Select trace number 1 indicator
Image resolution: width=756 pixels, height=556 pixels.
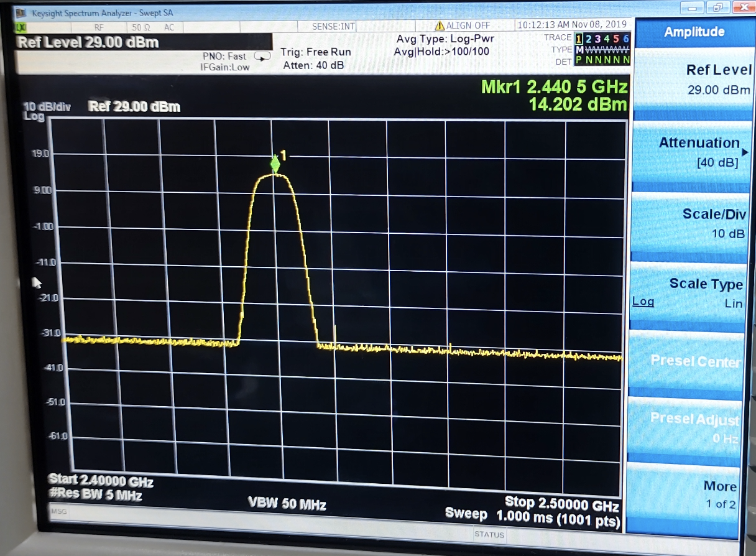(x=579, y=39)
